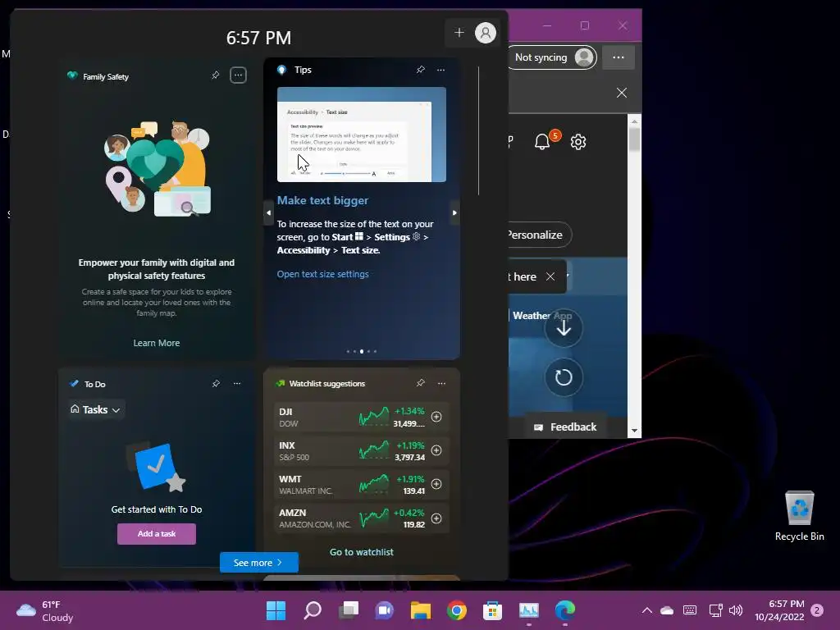This screenshot has height=630, width=840.
Task: Click Learn More in Family Safety
Action: click(x=157, y=343)
